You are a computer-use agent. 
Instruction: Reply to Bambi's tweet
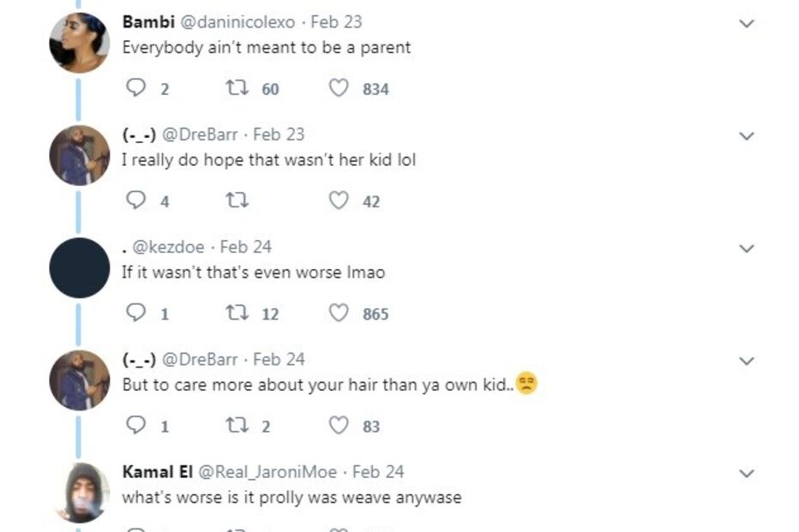click(x=136, y=88)
